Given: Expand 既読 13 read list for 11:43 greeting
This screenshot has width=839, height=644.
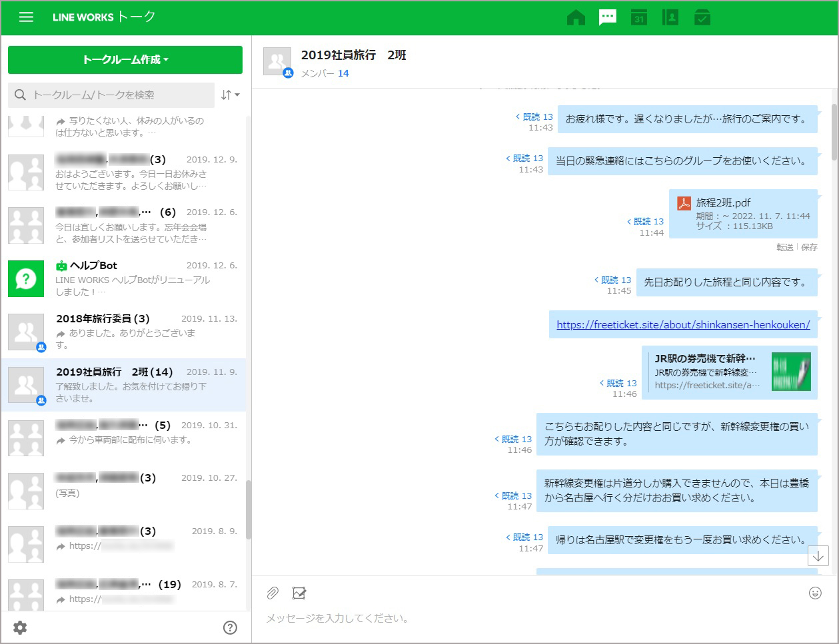Looking at the screenshot, I should point(534,117).
